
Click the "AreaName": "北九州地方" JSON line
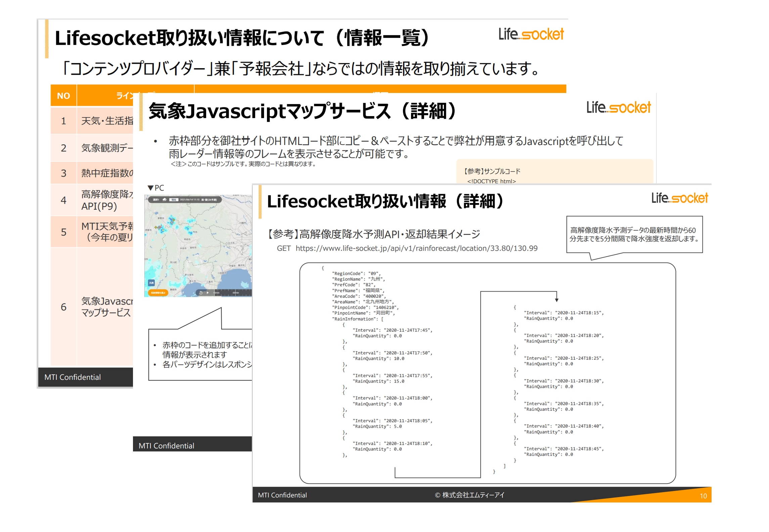[x=362, y=302]
